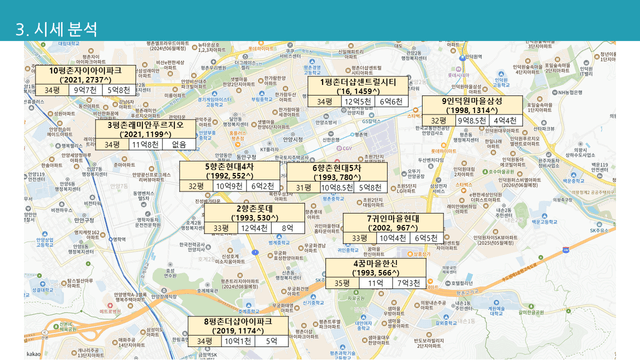Screen dimensions: 640x360
Task: Click the '4억4천' jeonse cell
Action: point(505,120)
